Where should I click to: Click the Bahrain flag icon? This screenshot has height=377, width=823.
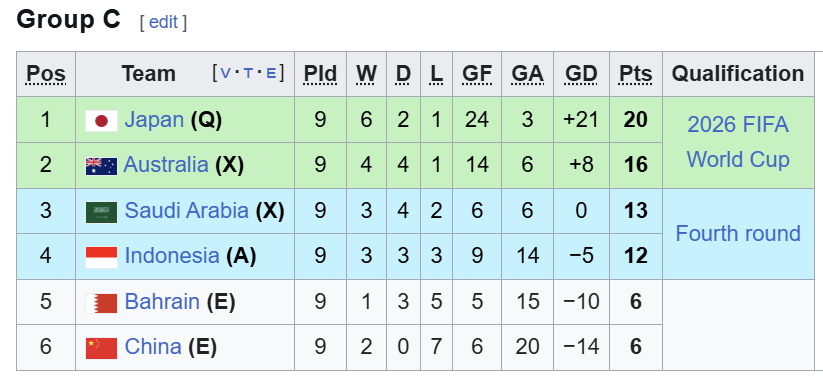click(101, 303)
